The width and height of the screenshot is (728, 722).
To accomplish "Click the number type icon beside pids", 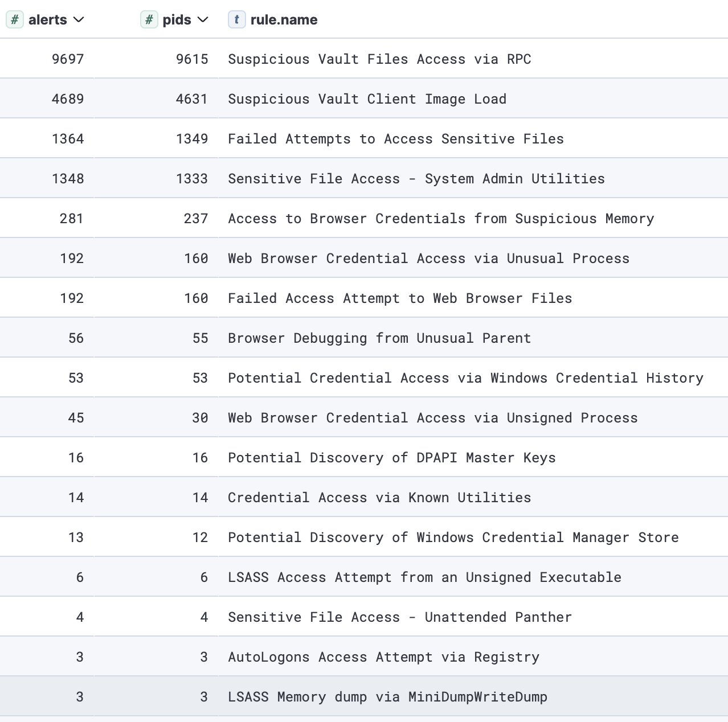I will click(x=149, y=20).
